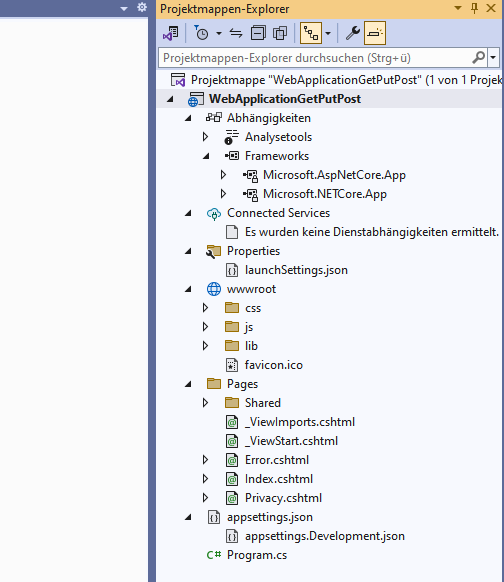The width and height of the screenshot is (504, 582).
Task: Toggle file nesting view button
Action: 311,33
